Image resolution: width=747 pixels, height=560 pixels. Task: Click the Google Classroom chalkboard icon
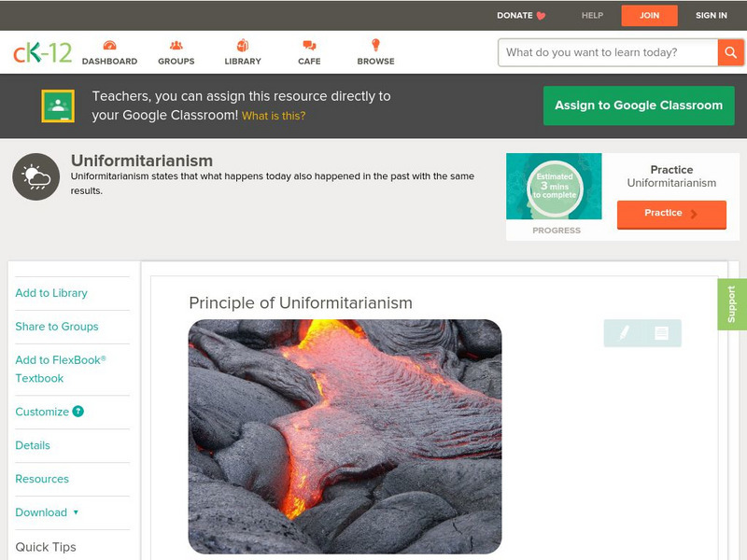point(58,105)
